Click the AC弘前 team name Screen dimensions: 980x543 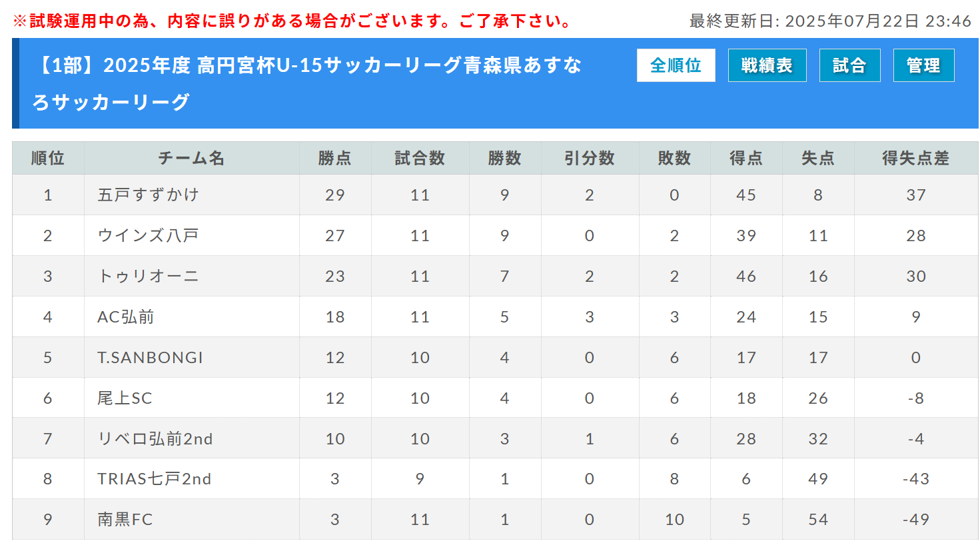126,317
